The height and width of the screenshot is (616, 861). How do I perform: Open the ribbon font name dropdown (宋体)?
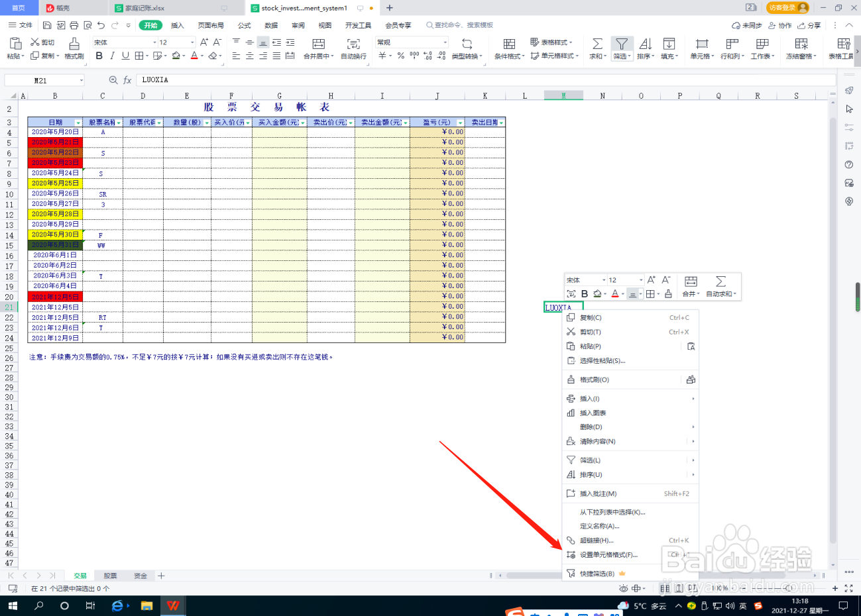click(x=154, y=42)
